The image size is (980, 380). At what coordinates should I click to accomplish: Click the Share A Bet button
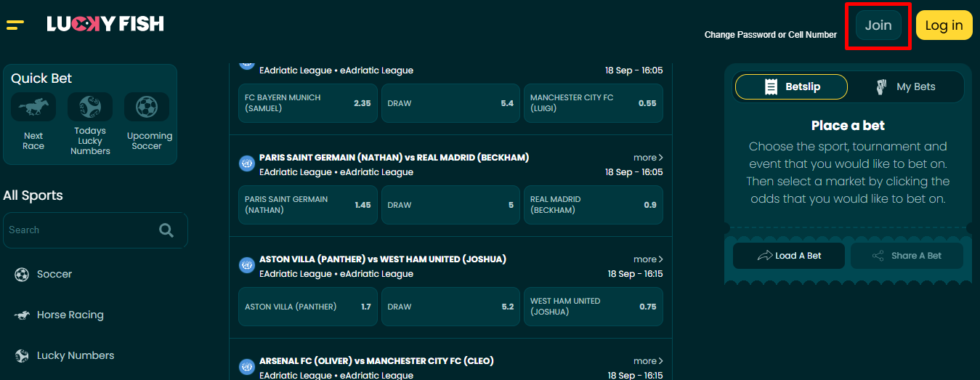pos(907,256)
